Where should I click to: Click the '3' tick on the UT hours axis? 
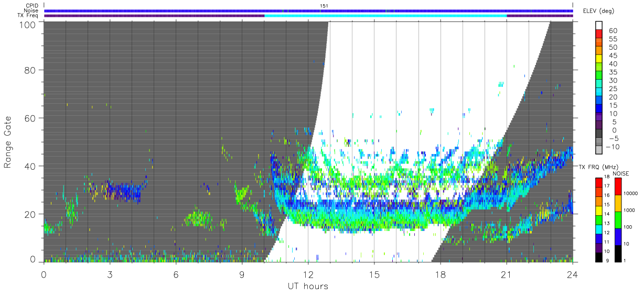(x=110, y=274)
